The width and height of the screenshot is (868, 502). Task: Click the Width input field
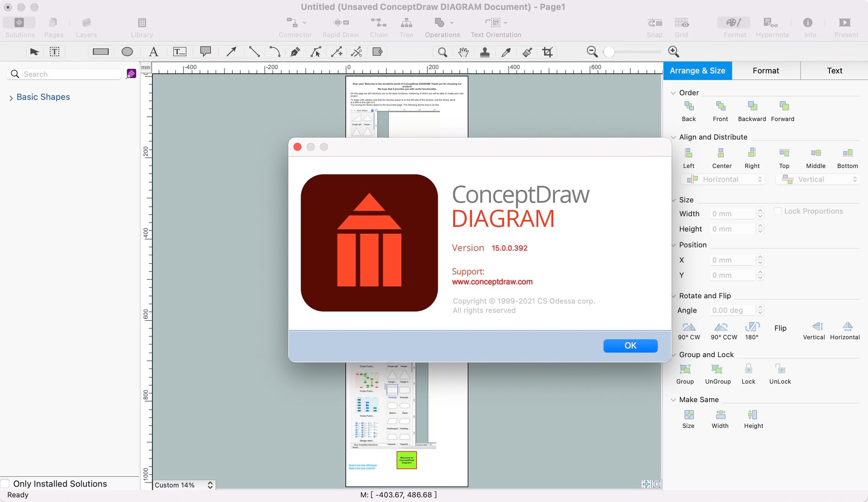coord(732,214)
